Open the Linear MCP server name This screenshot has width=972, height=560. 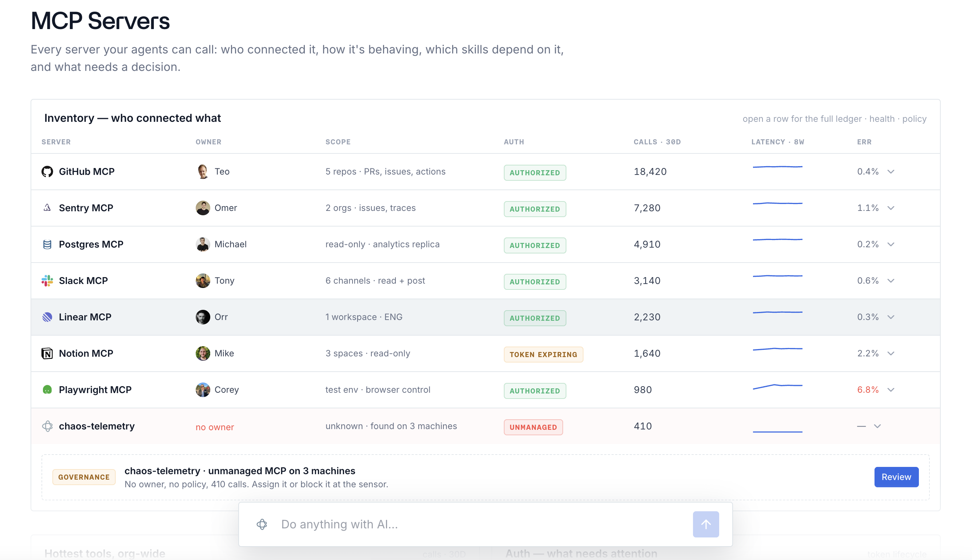point(85,317)
